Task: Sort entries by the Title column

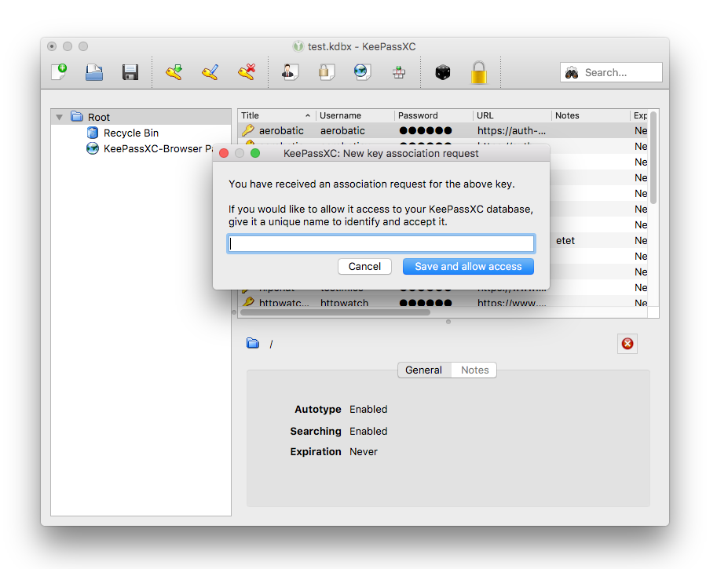Action: 276,115
